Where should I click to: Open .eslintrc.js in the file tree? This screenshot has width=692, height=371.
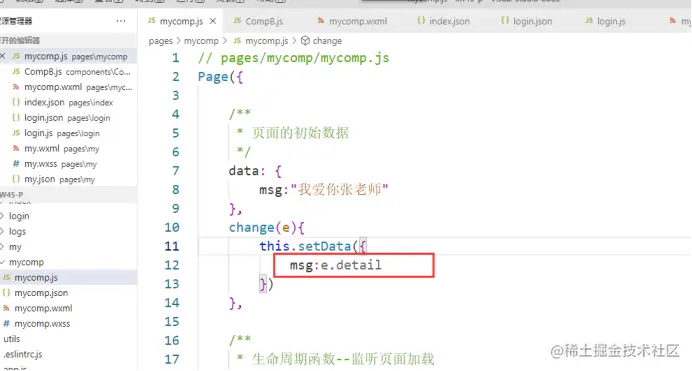pyautogui.click(x=23, y=354)
